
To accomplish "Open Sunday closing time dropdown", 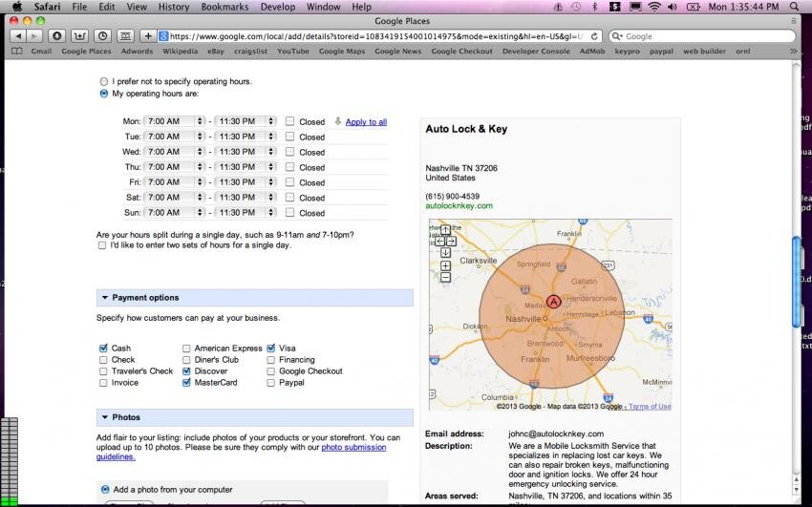I will (245, 212).
